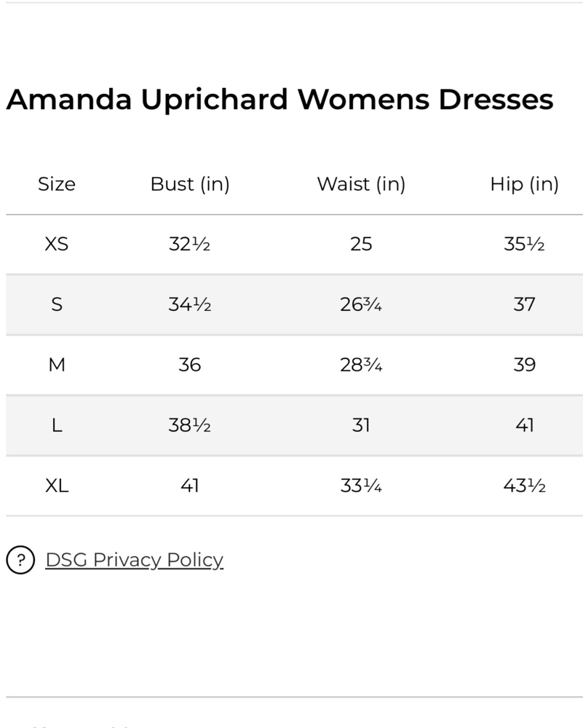Click the Hip (in) column header
Viewport: 583px width, 728px height.
pos(525,184)
